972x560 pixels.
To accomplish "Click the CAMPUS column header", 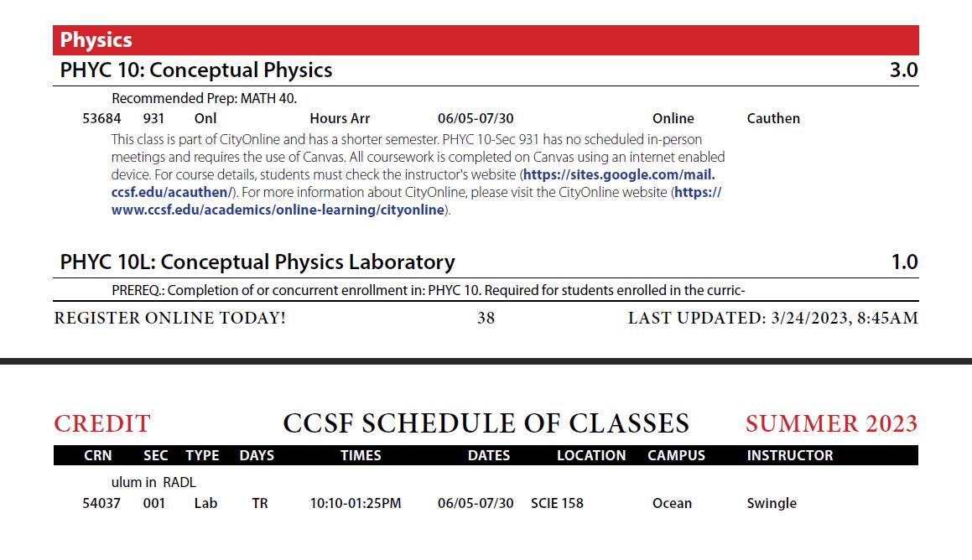I will [676, 455].
